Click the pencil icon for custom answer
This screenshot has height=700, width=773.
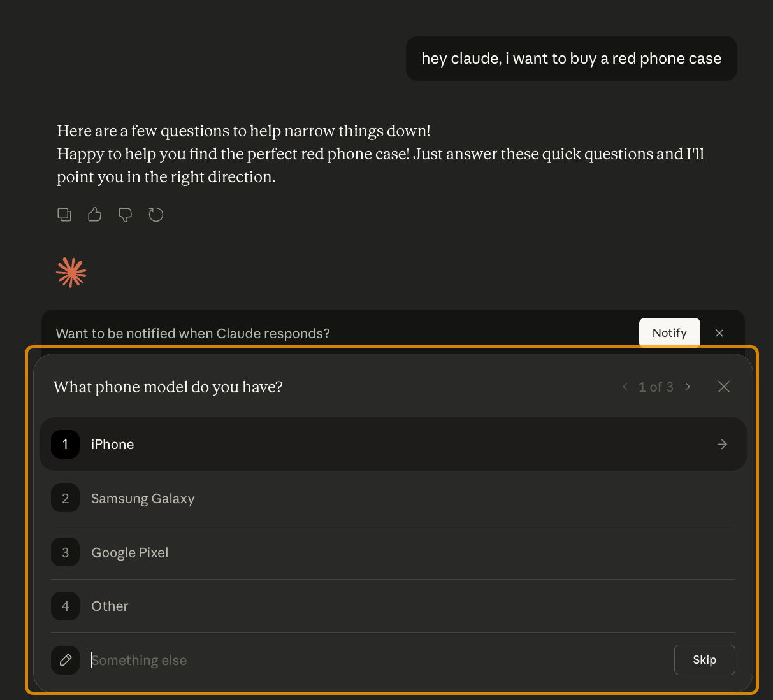tap(66, 660)
